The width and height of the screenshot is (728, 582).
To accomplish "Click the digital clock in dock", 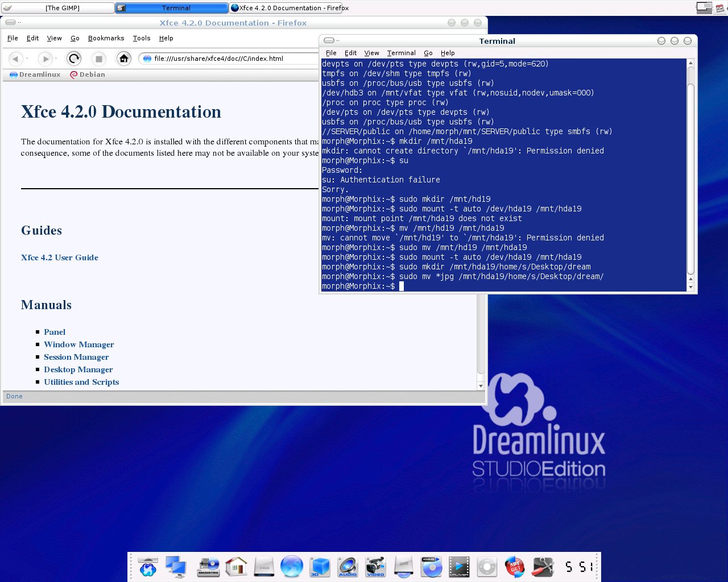I will click(x=578, y=567).
